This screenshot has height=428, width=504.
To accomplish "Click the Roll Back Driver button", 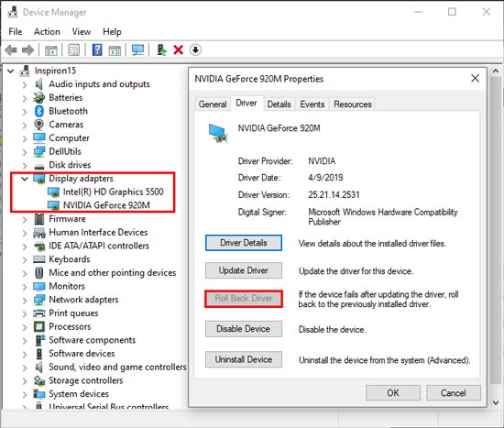I will tap(244, 299).
